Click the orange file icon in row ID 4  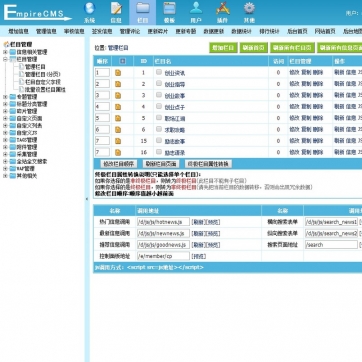[118, 107]
